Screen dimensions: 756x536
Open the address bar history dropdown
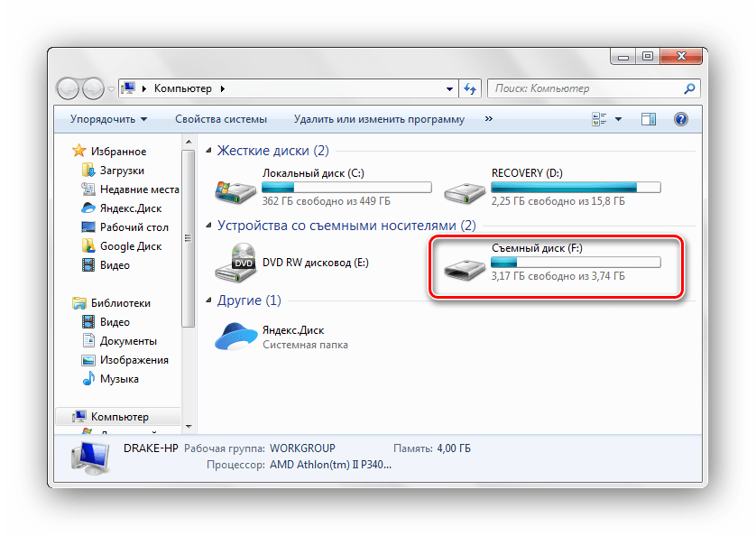449,88
